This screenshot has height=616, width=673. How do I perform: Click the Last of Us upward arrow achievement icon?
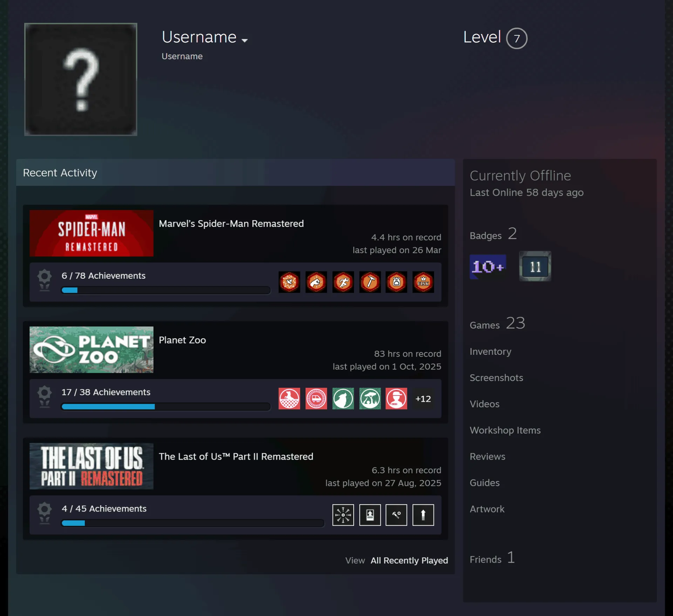pos(423,515)
